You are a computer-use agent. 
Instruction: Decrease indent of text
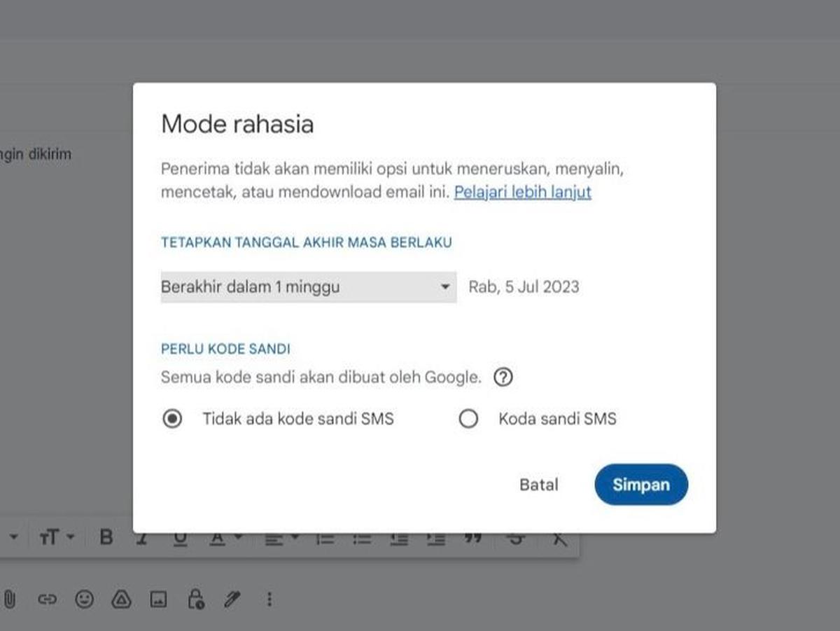point(399,538)
